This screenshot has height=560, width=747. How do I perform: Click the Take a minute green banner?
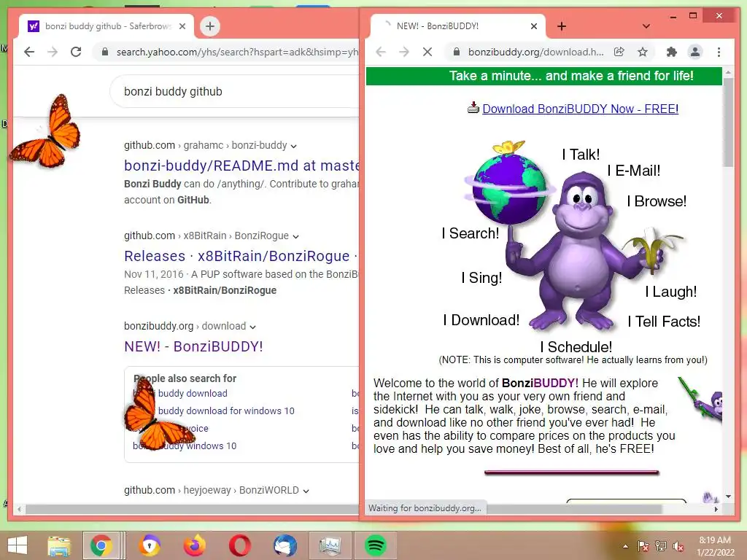[x=544, y=76]
